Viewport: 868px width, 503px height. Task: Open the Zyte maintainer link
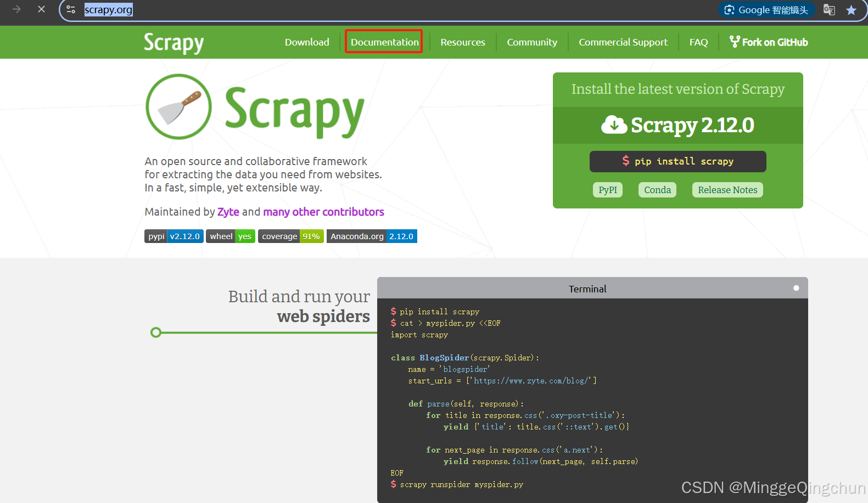[x=228, y=212]
